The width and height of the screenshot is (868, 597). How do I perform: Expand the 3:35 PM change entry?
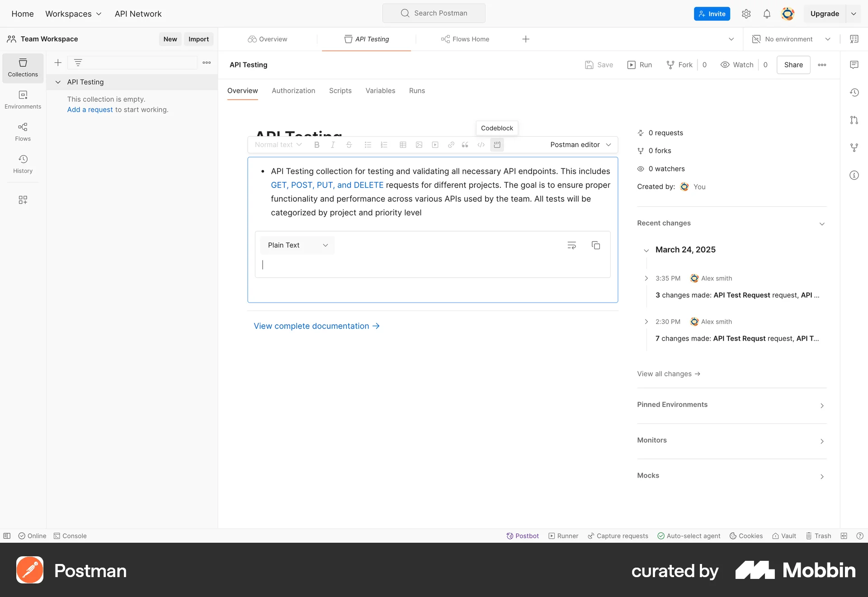click(x=646, y=278)
